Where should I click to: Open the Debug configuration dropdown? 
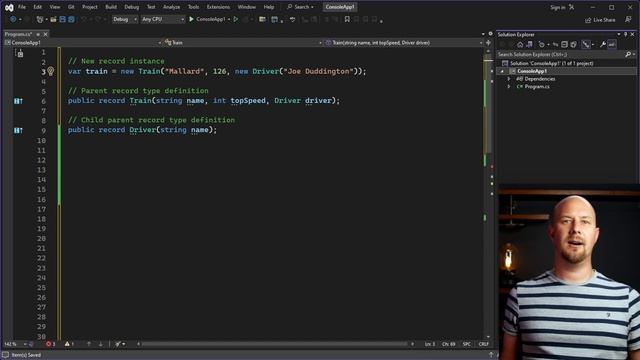pos(125,19)
